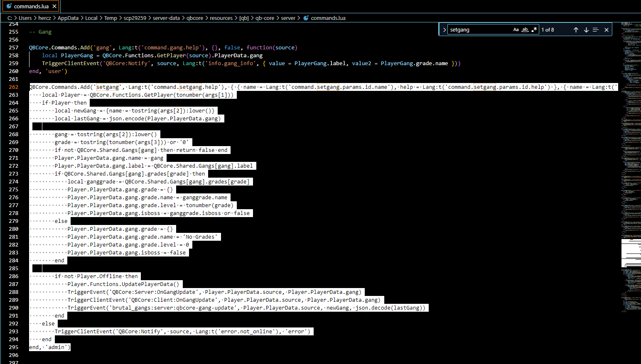This screenshot has height=364, width=641.
Task: Close the commands.lua tab
Action: (54, 6)
